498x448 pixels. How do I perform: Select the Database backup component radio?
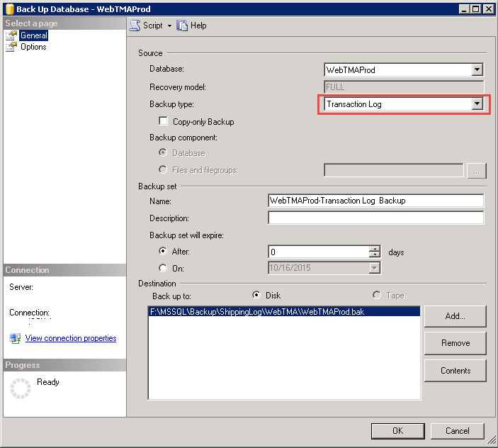[163, 152]
